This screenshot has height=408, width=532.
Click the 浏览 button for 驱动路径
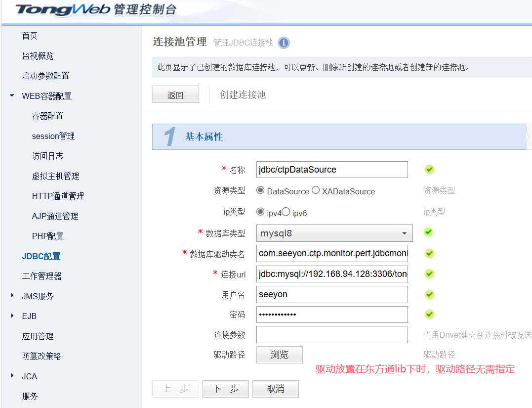(x=279, y=355)
